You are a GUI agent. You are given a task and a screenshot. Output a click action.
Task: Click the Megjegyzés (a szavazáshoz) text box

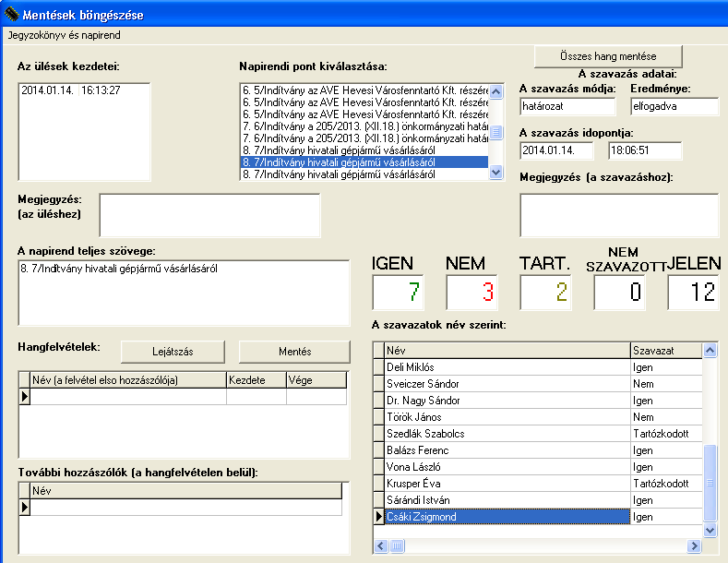point(619,216)
